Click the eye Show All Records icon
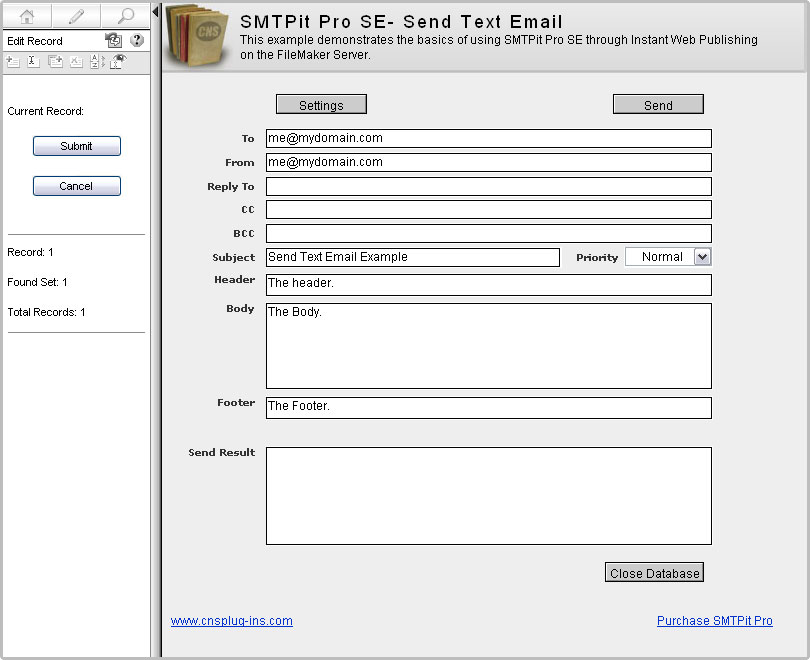This screenshot has height=660, width=810. [118, 61]
